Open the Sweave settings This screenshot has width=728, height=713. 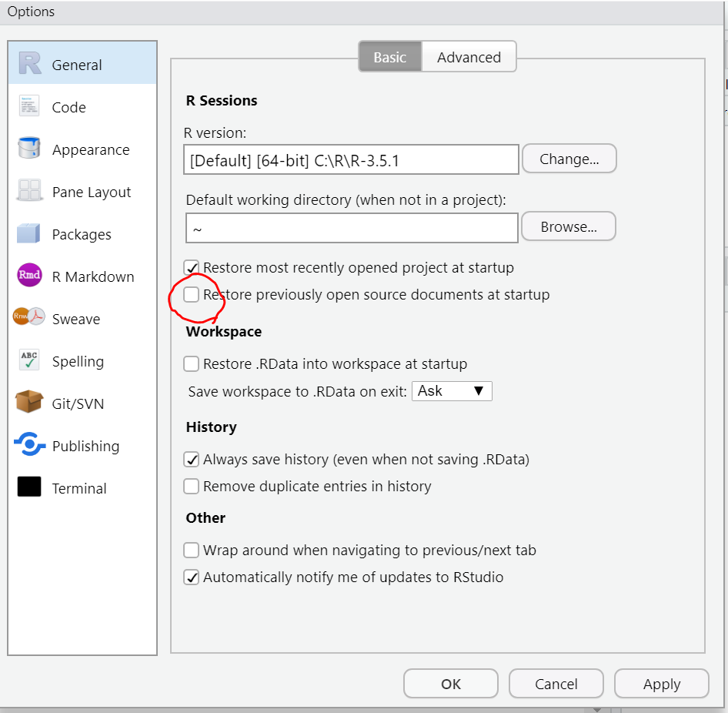pyautogui.click(x=82, y=318)
